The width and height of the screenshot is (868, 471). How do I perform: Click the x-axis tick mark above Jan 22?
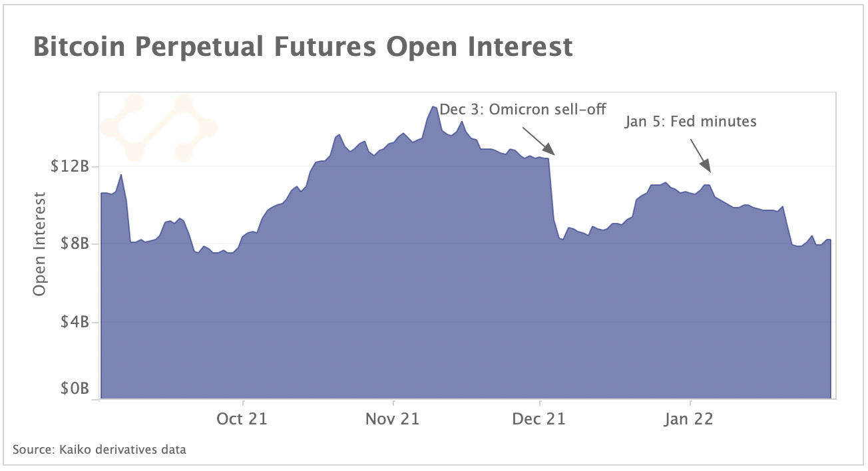click(x=691, y=402)
